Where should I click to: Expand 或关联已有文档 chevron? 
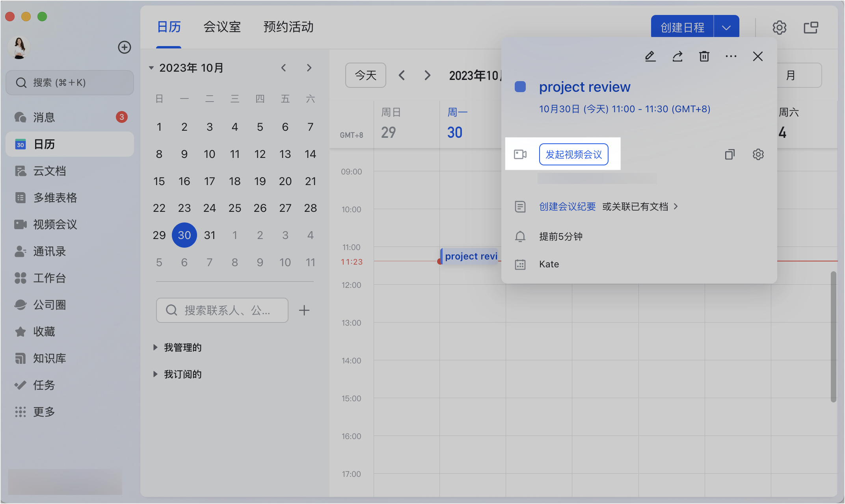pyautogui.click(x=676, y=206)
